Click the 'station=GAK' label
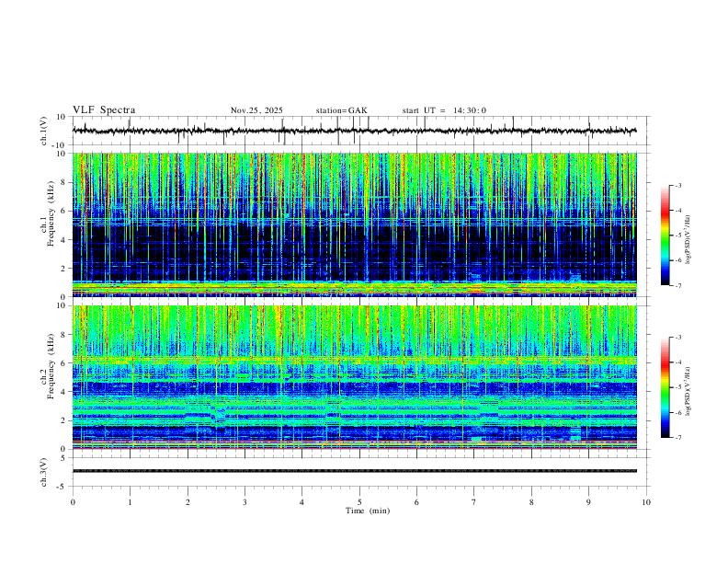728x563 pixels. point(341,110)
